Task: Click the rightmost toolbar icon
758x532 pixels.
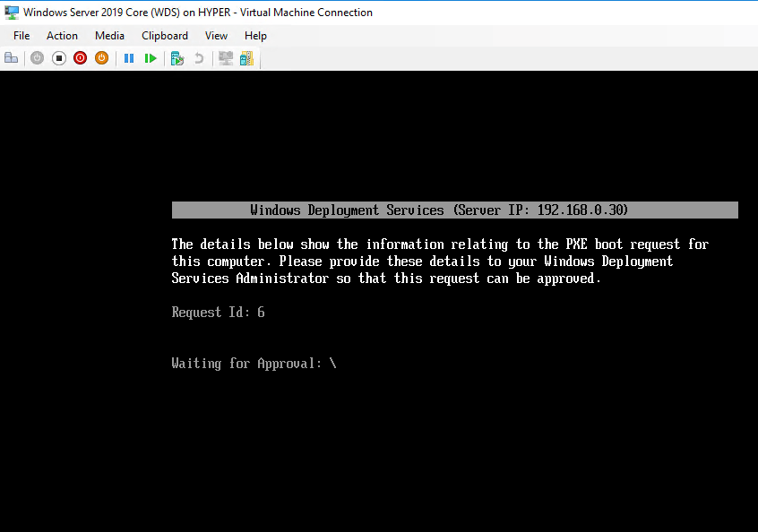Action: click(246, 58)
